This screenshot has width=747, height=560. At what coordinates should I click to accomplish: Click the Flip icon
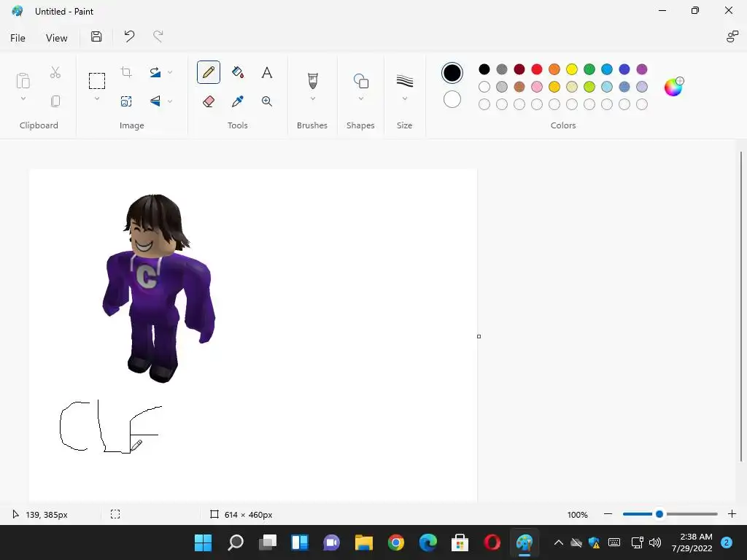pyautogui.click(x=155, y=101)
